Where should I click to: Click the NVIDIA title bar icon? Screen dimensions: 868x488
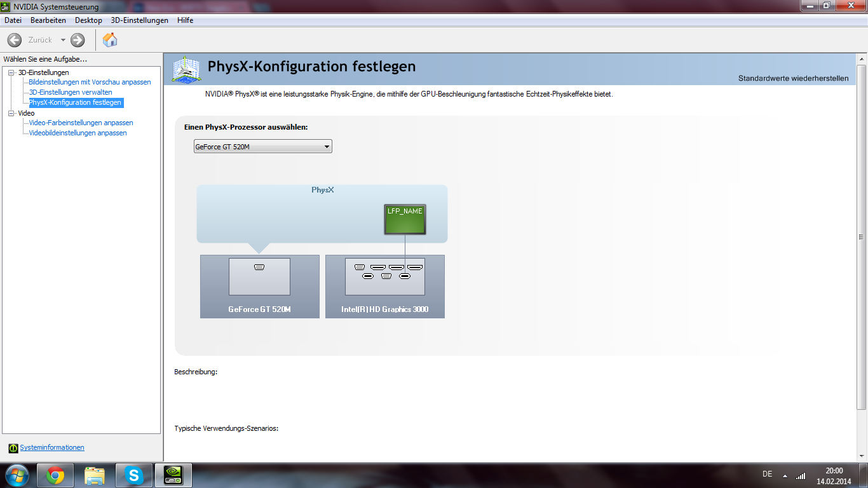point(6,6)
